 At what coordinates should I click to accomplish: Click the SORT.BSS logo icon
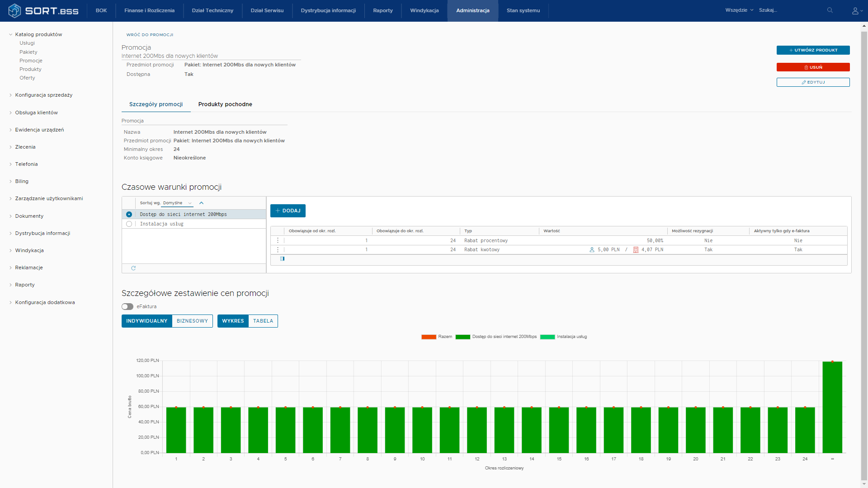14,10
